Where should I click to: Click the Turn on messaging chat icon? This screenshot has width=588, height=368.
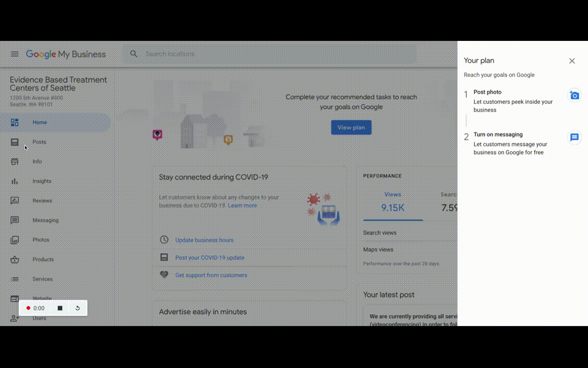tap(574, 137)
